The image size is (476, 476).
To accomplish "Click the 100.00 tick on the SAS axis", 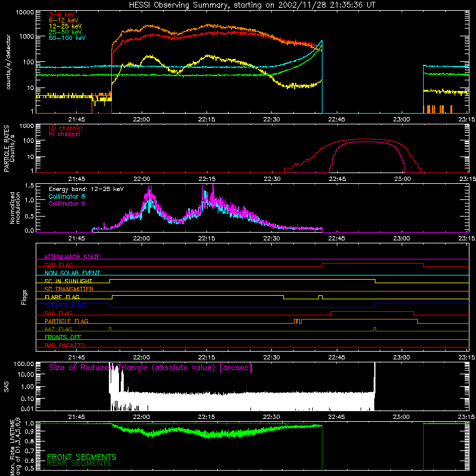I will pos(24,364).
